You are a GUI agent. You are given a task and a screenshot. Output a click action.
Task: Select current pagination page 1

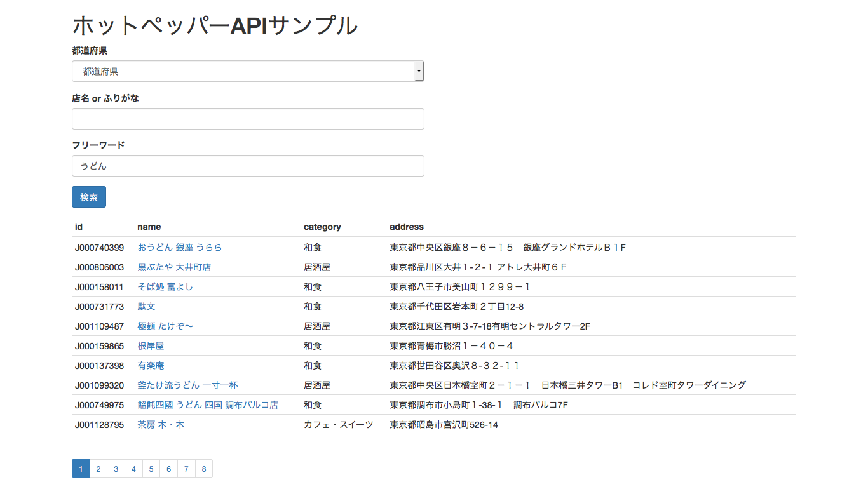(81, 469)
